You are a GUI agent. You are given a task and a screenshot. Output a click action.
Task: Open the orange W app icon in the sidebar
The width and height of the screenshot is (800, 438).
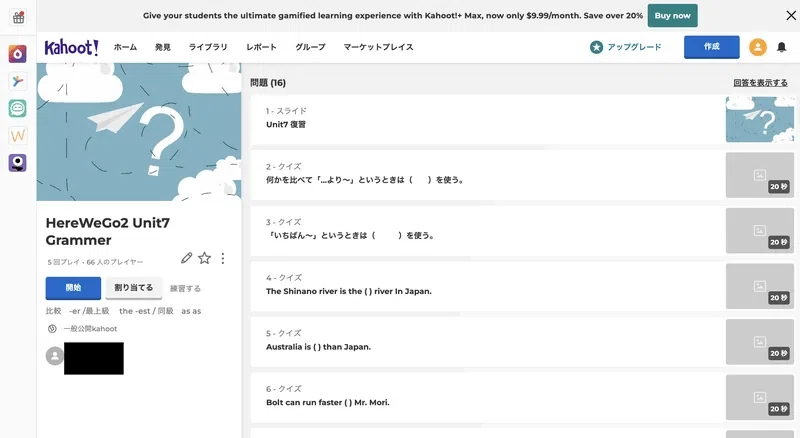click(x=17, y=136)
